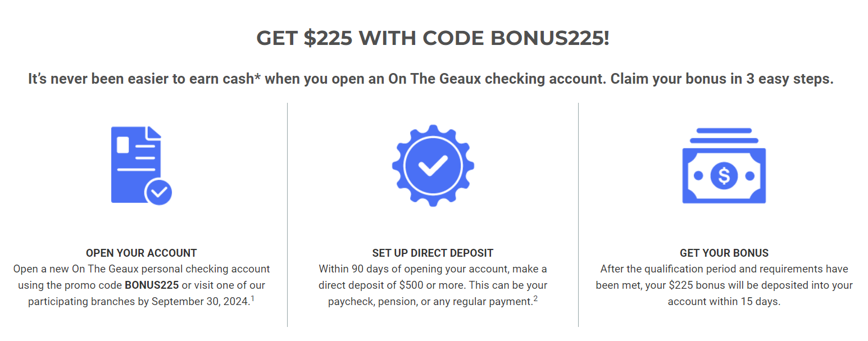The image size is (868, 341).
Task: Click the gear checkmark badge icon
Action: click(433, 166)
